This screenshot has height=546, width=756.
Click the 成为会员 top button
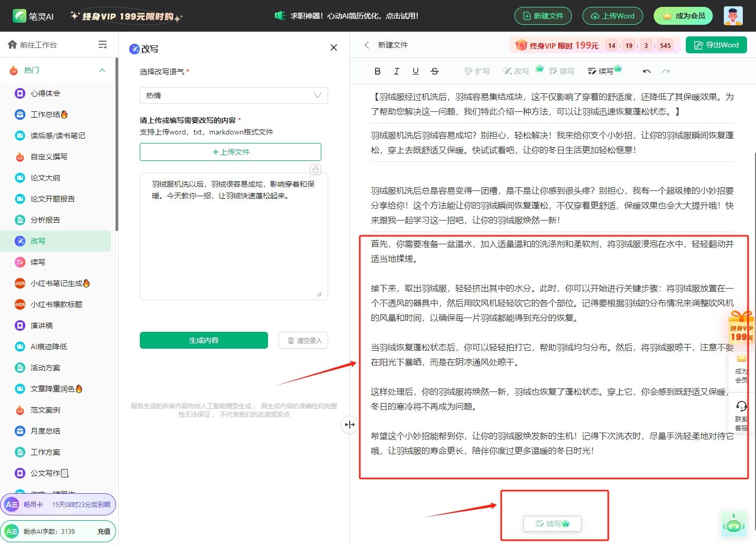683,16
